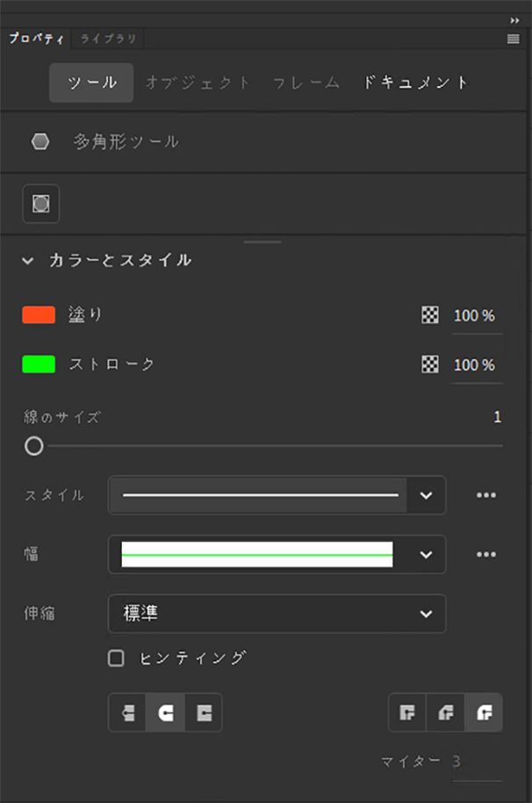Click the three-dot button next to スタイル
Screen dimensions: 532x803
[x=486, y=495]
